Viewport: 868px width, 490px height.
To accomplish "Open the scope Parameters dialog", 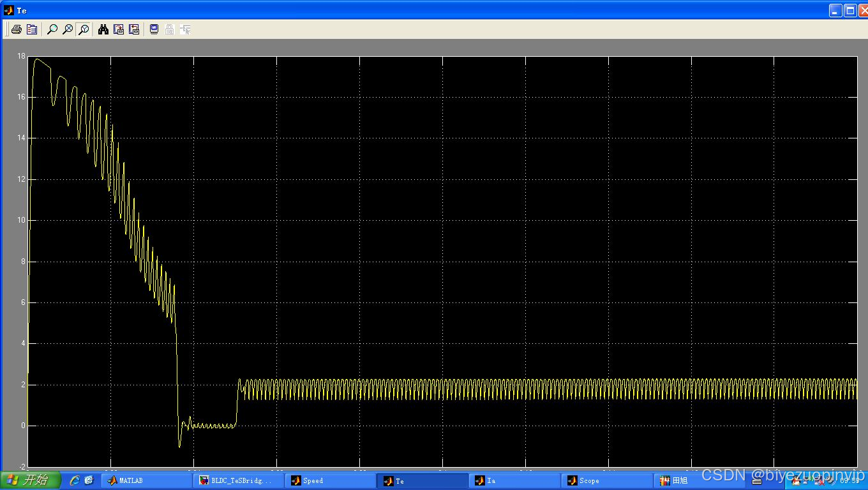I will click(32, 29).
